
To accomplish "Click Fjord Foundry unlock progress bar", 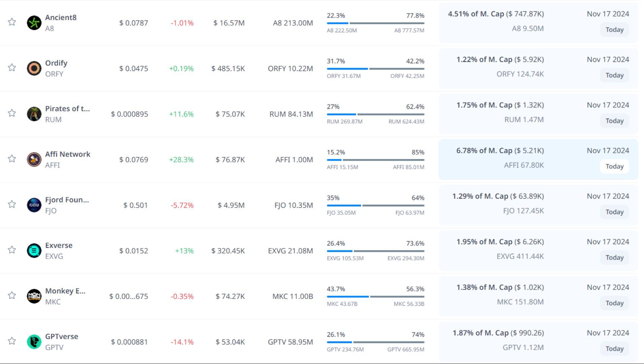I will point(375,205).
